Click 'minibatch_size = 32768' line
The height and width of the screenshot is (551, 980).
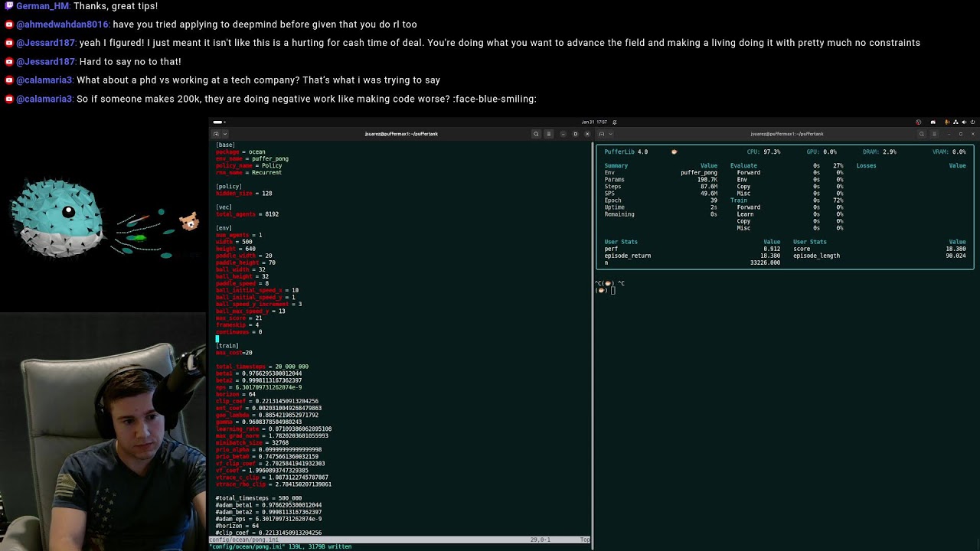252,442
